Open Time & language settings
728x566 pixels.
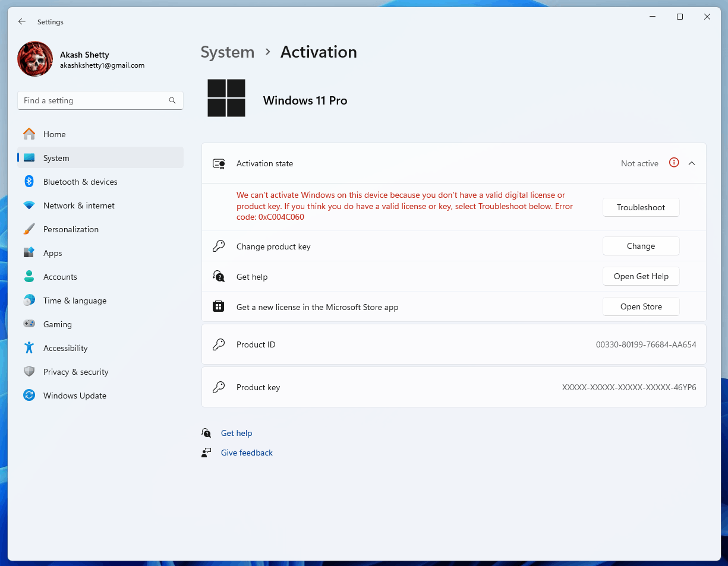click(x=100, y=301)
